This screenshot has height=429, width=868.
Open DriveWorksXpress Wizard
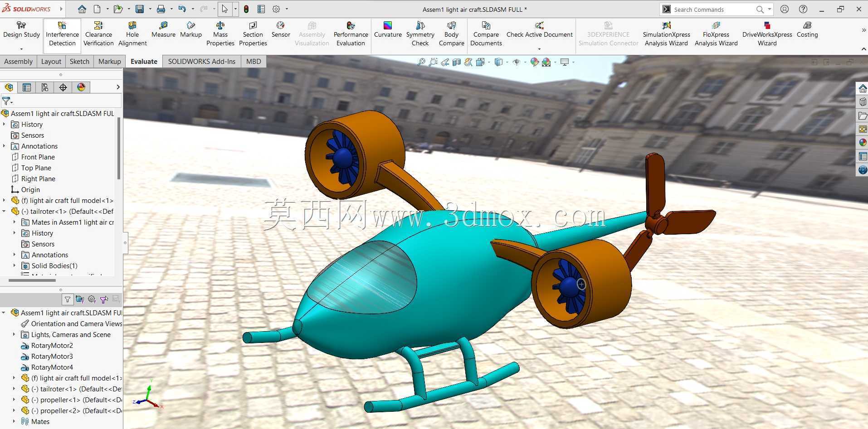point(767,34)
